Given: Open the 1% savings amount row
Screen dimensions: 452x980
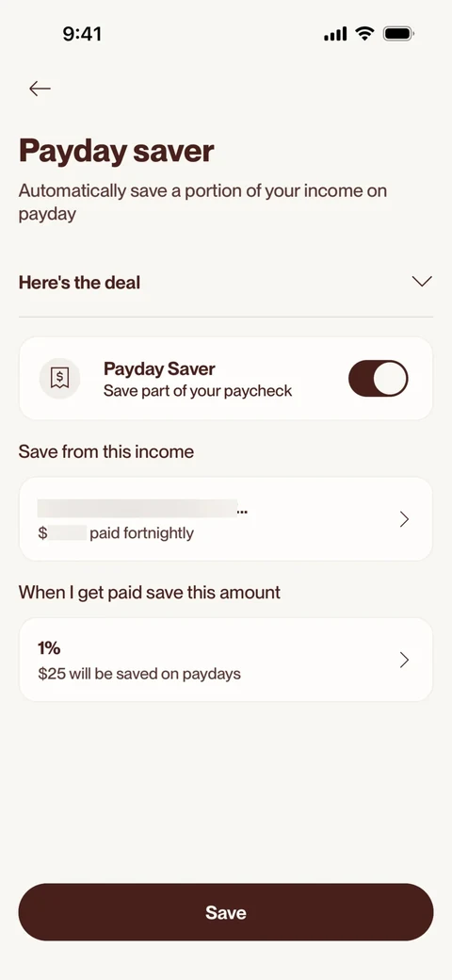Looking at the screenshot, I should coord(226,660).
